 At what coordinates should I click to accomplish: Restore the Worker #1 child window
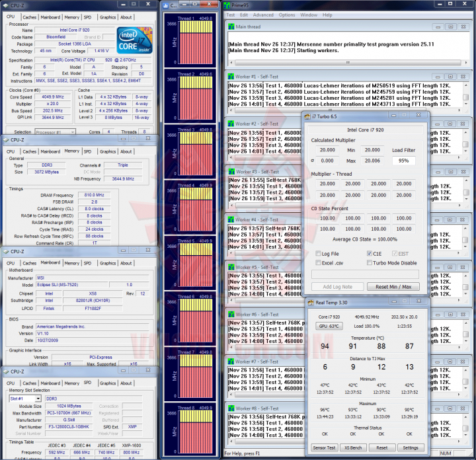450,77
